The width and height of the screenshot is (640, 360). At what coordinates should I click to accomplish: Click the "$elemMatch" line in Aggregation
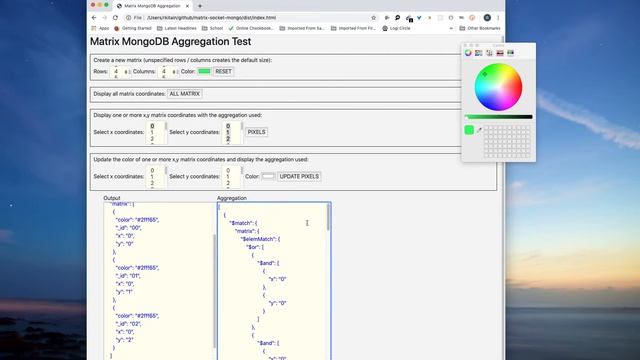260,239
